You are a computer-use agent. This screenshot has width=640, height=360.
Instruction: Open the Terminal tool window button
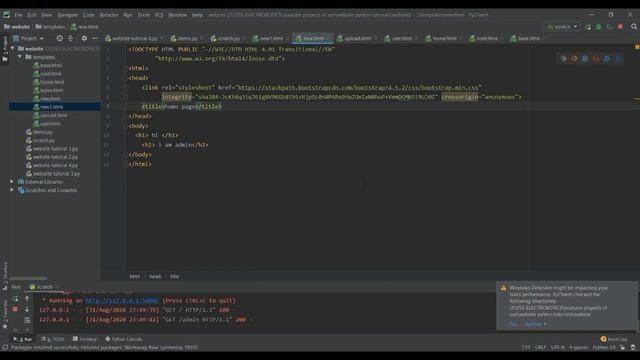pos(84,339)
